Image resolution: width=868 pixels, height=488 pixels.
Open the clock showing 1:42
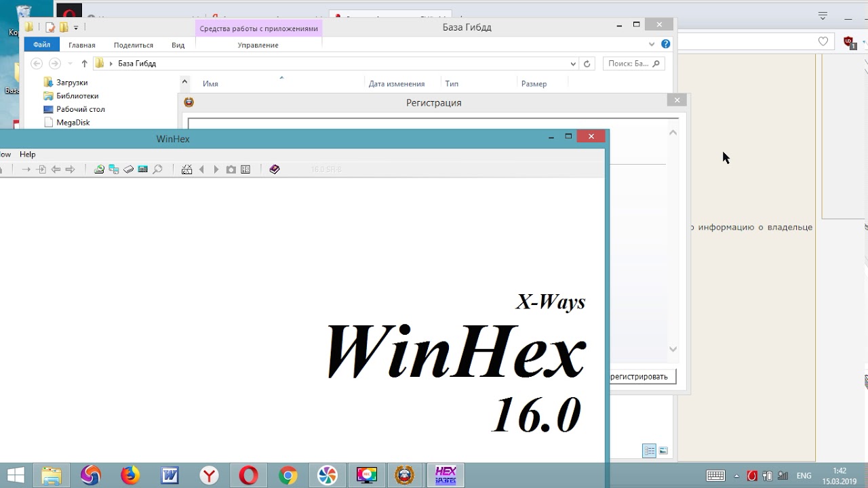pyautogui.click(x=840, y=476)
